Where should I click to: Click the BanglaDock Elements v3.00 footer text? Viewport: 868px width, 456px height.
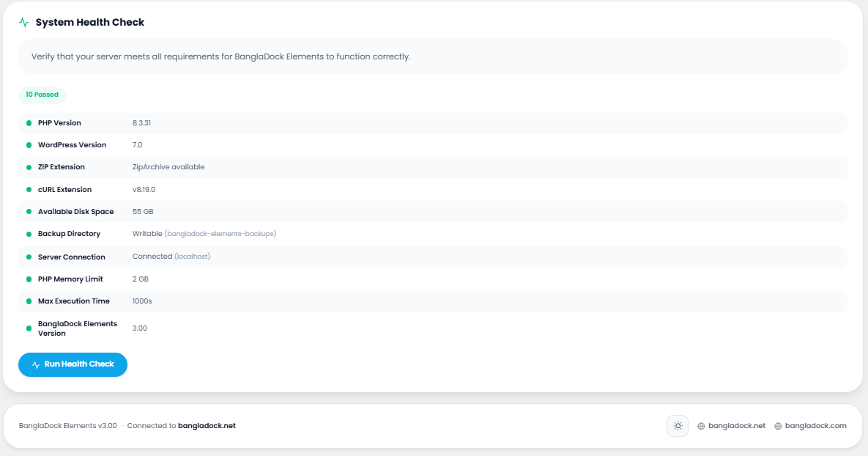pyautogui.click(x=67, y=426)
